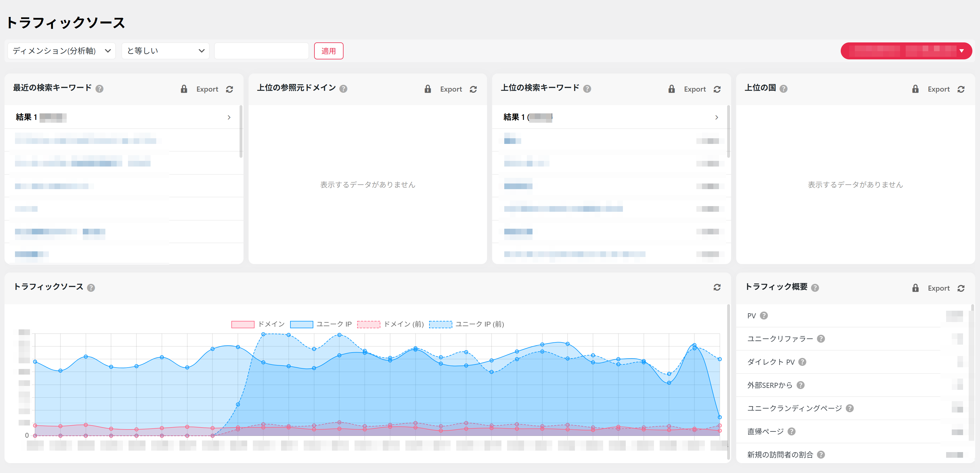Toggle ドメイン (前) series in chart legend

[390, 324]
